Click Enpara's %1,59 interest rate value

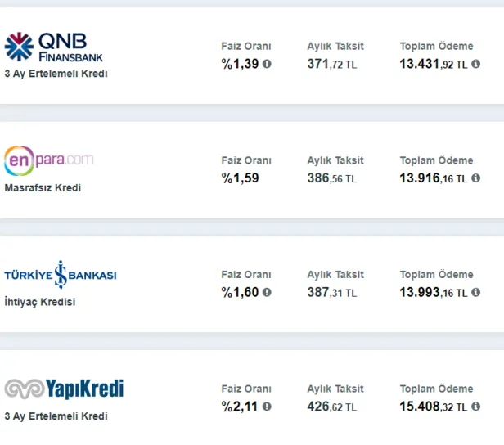(240, 178)
